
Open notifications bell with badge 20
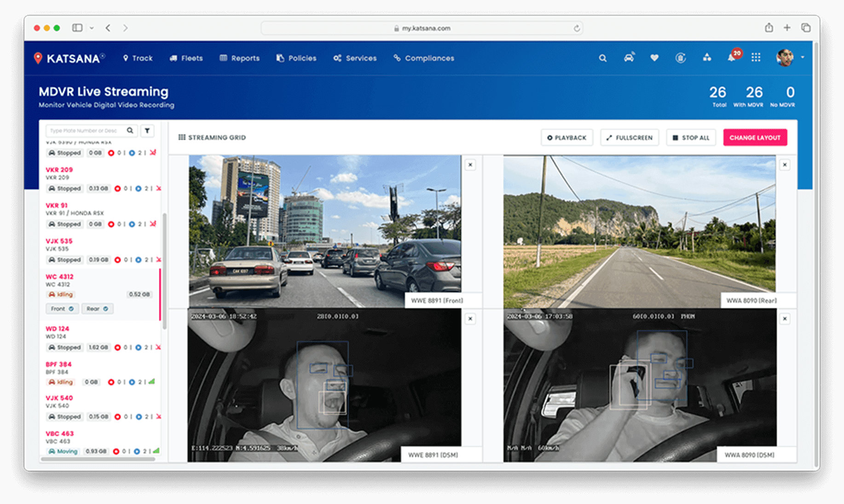point(732,57)
